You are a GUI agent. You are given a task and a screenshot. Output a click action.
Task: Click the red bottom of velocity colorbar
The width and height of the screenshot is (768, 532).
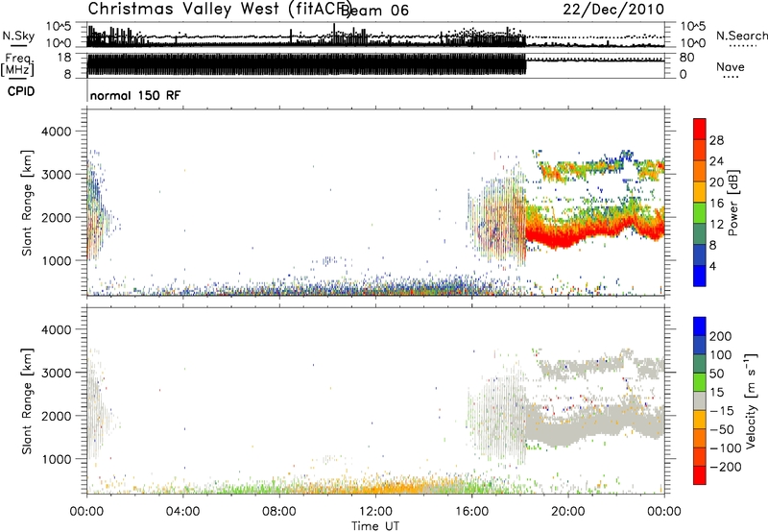click(700, 475)
